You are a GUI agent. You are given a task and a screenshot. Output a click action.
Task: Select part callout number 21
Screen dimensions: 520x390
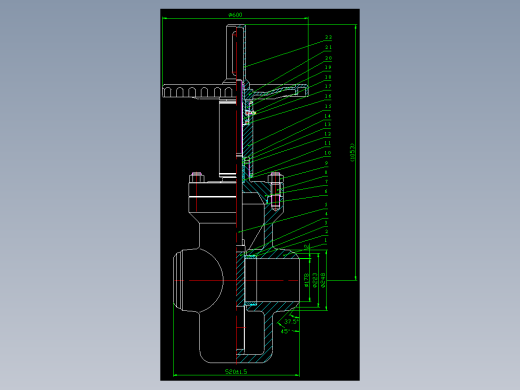point(328,47)
